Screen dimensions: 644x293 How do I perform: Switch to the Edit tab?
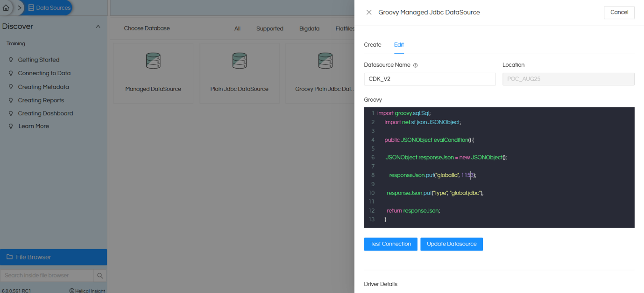tap(399, 45)
